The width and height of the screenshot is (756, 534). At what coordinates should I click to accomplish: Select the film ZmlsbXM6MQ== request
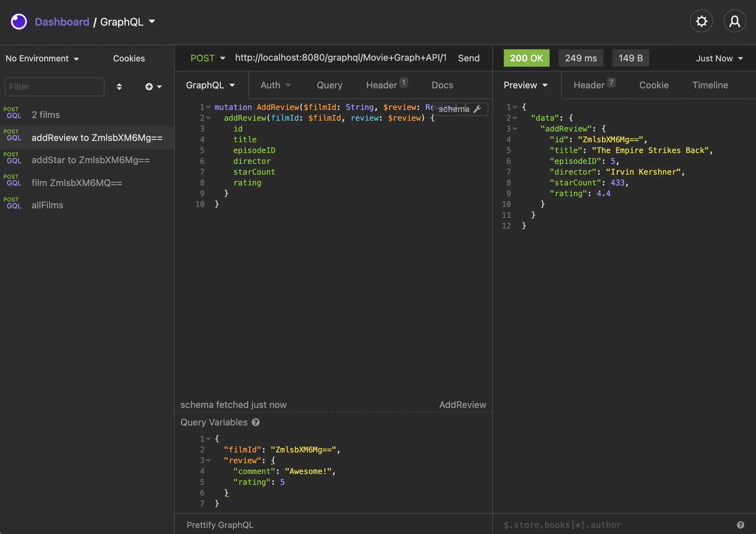click(x=87, y=183)
